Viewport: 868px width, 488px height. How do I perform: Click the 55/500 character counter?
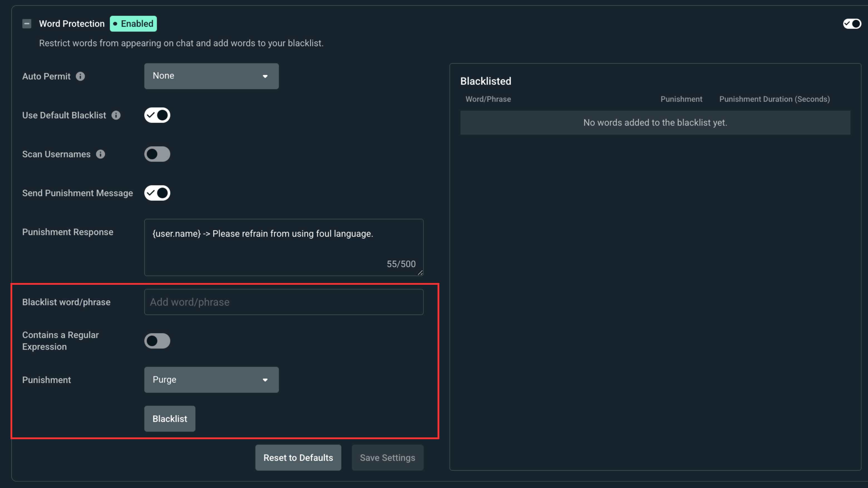401,264
